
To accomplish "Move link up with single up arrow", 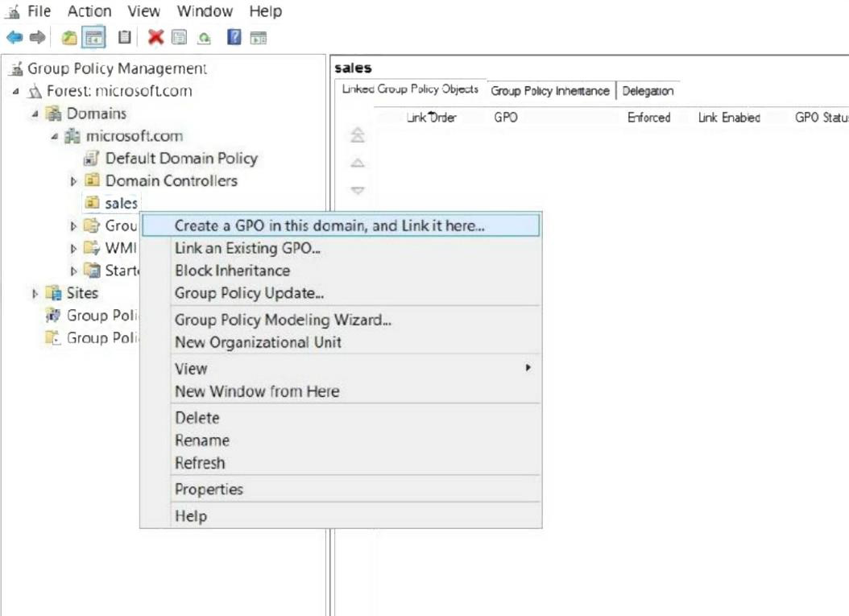I will click(x=358, y=163).
